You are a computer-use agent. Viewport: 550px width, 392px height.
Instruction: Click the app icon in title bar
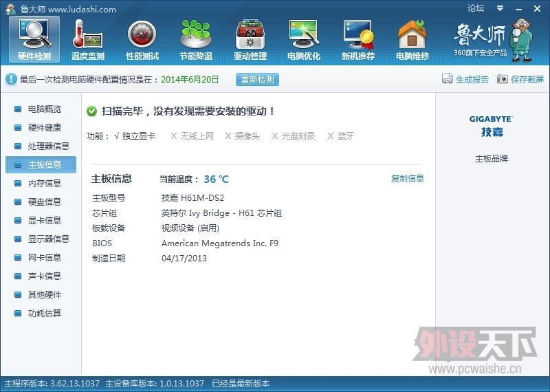tap(10, 9)
